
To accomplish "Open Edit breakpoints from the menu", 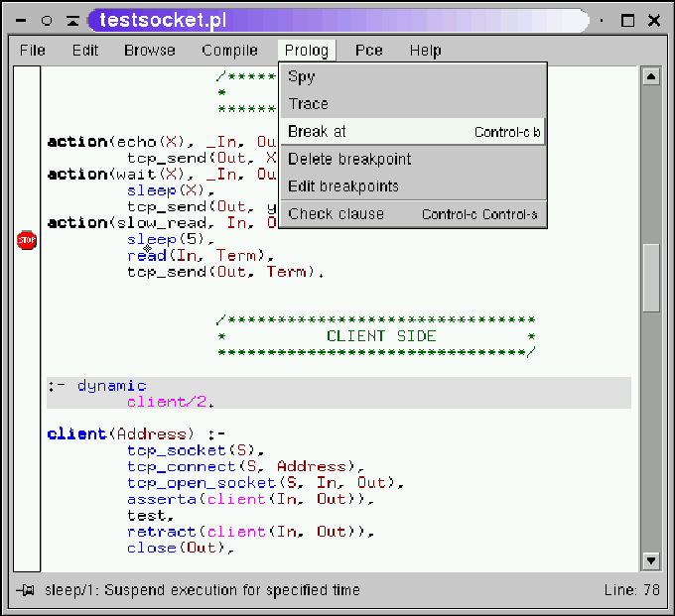I will point(343,186).
